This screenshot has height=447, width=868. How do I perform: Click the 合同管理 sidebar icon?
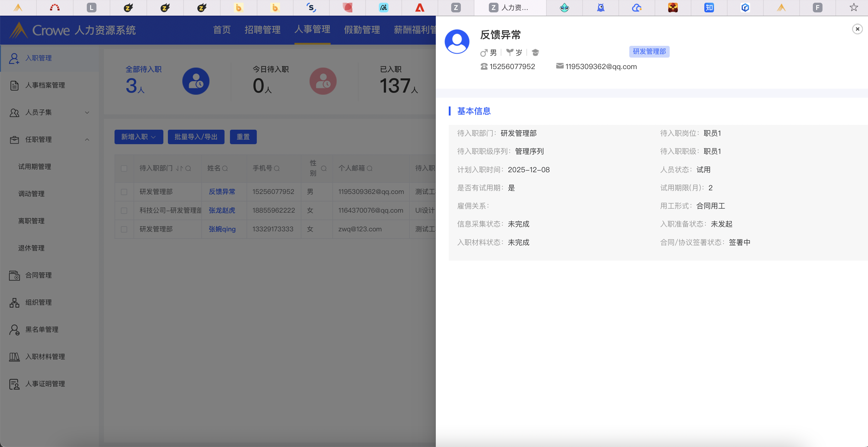click(x=14, y=275)
